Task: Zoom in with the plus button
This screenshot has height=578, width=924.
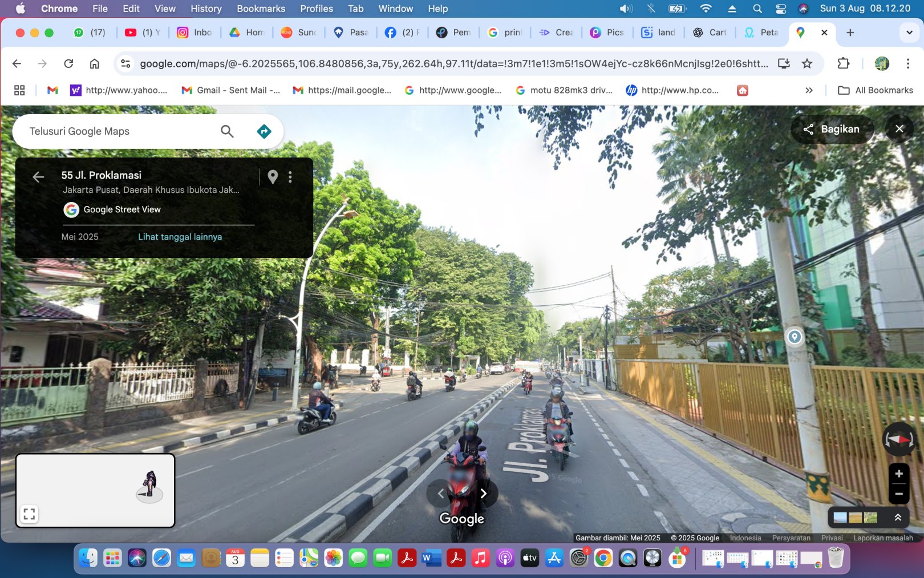Action: point(898,474)
